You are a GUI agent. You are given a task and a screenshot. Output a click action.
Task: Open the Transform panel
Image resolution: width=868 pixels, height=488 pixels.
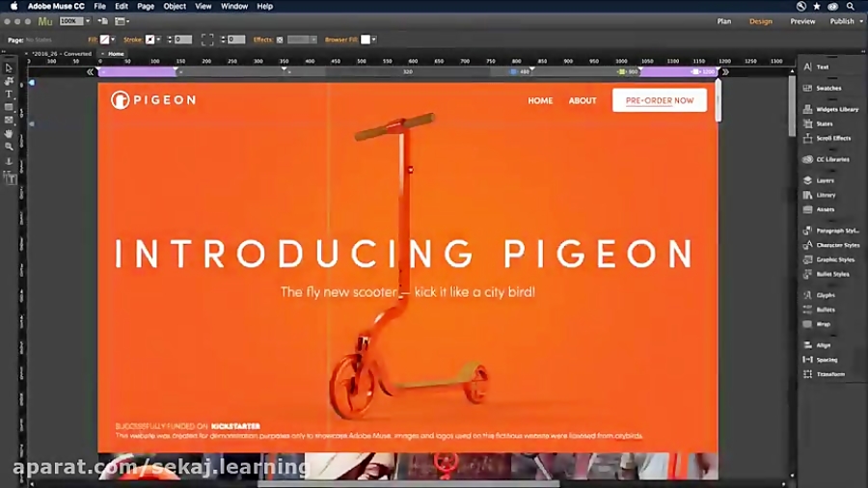[x=825, y=374]
